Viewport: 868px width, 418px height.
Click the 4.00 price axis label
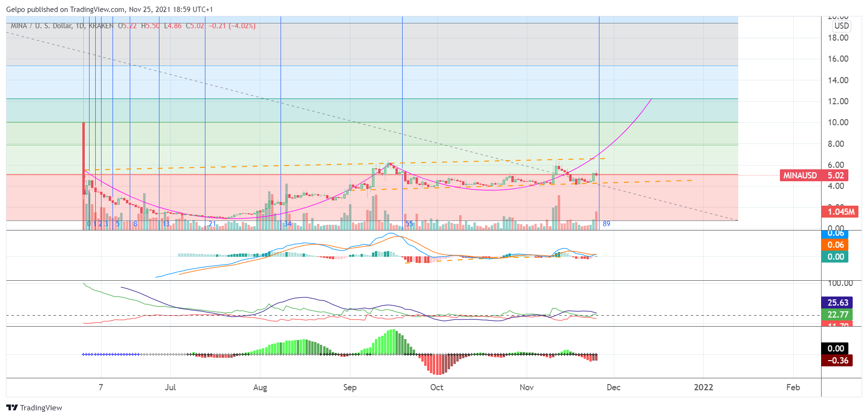point(836,186)
